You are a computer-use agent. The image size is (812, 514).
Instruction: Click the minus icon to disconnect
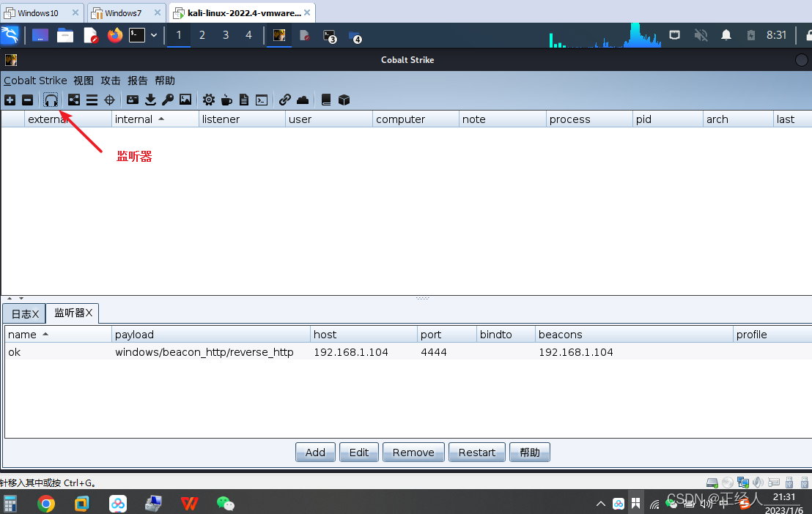(27, 100)
